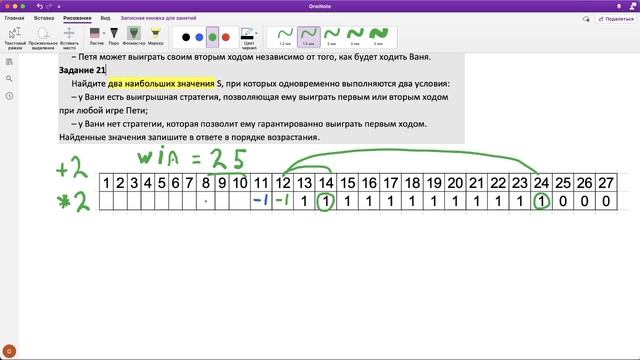
Task: Open the sidebar search icon
Action: (x=9, y=78)
